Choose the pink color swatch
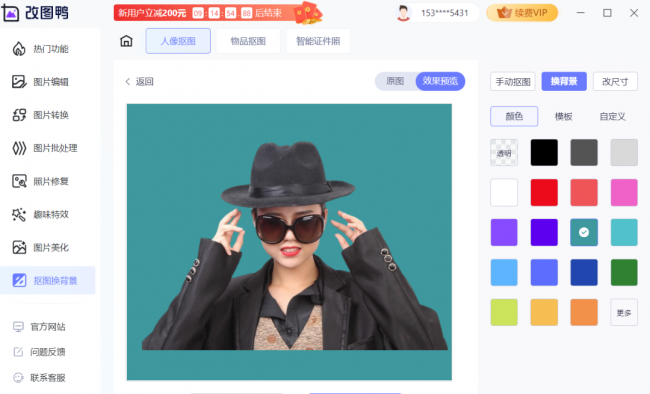The image size is (650, 394). pyautogui.click(x=624, y=192)
